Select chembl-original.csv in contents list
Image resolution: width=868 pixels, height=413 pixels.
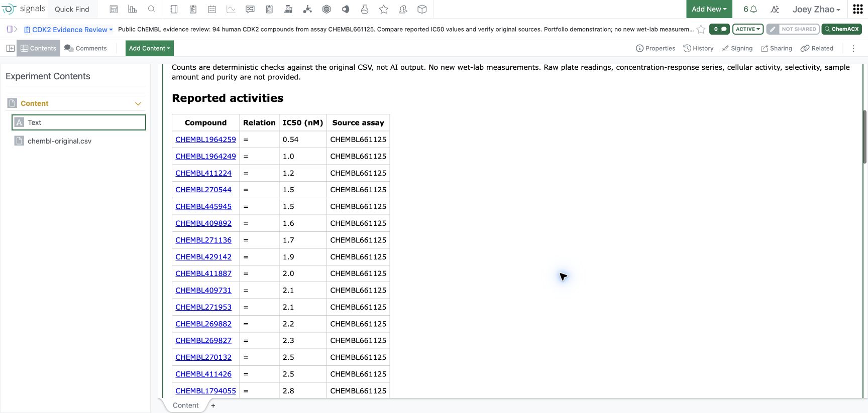tap(79, 141)
